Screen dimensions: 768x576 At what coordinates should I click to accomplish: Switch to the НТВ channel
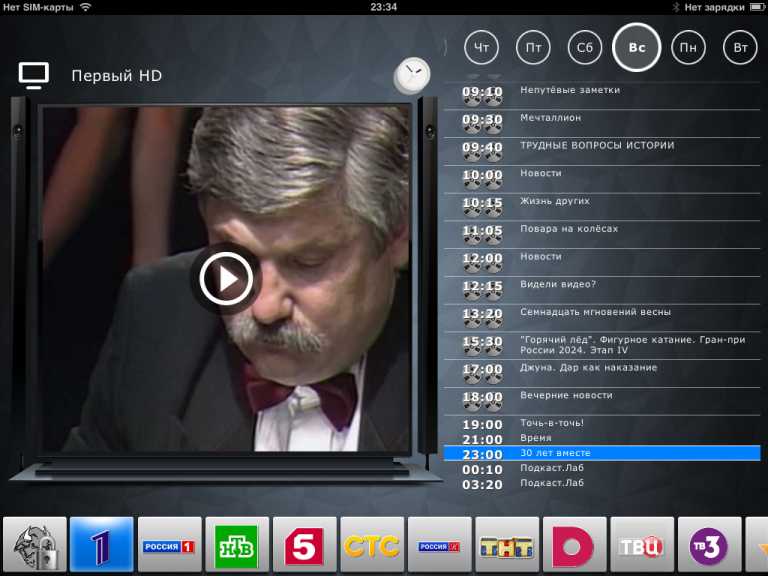(237, 545)
